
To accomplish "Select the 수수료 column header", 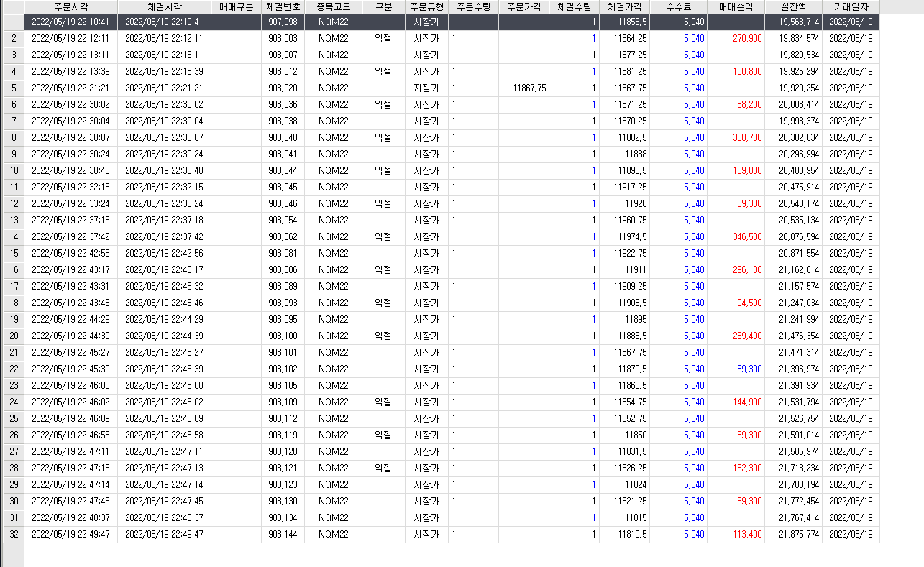I will [x=678, y=6].
